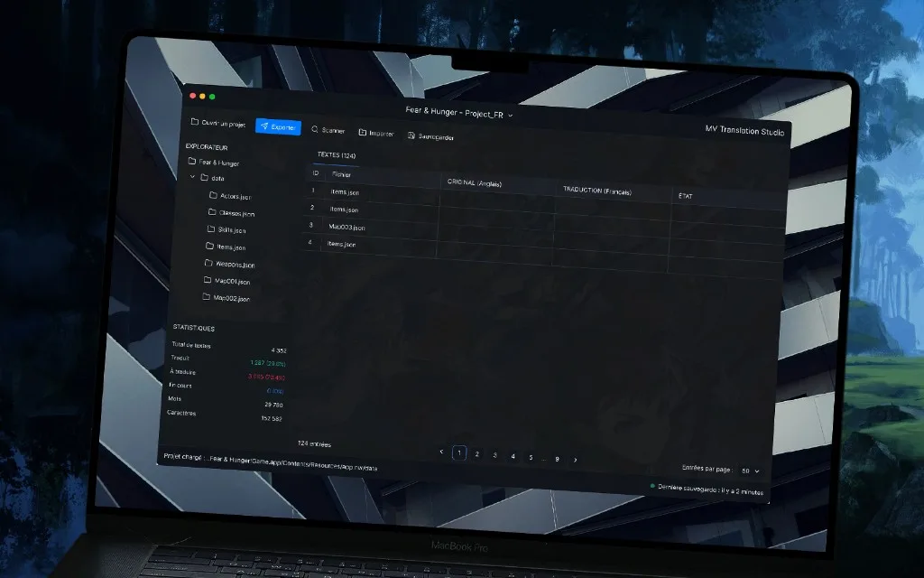Image resolution: width=924 pixels, height=578 pixels.
Task: Collapse the data folder chevron
Action: click(x=192, y=176)
